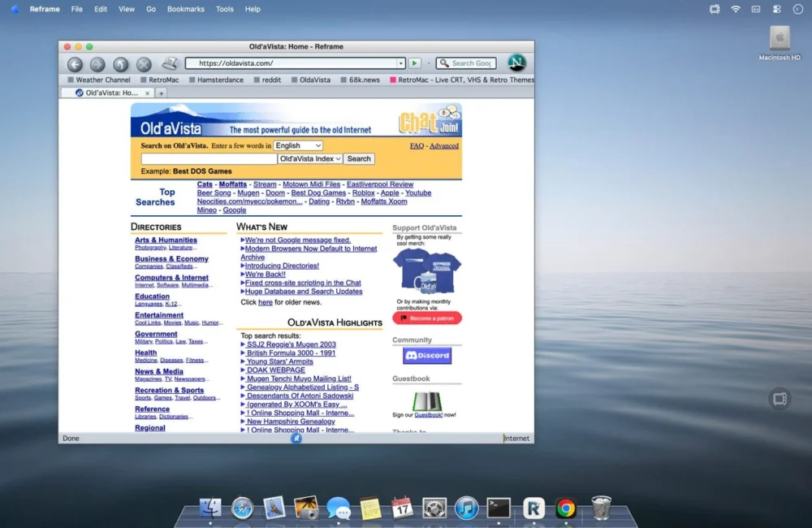This screenshot has height=528, width=812.
Task: Launch Safari from the dock
Action: pyautogui.click(x=242, y=508)
